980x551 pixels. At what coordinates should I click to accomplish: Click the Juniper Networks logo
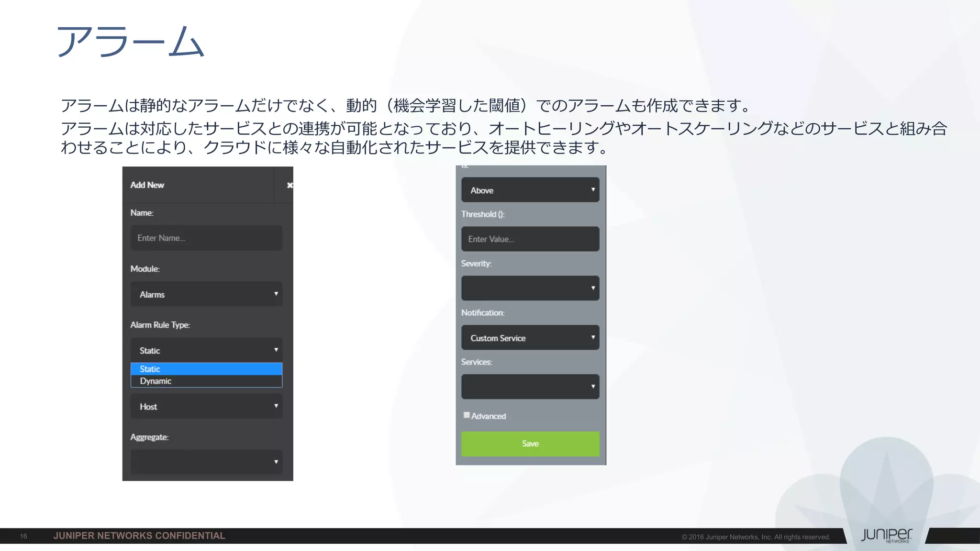tap(887, 535)
